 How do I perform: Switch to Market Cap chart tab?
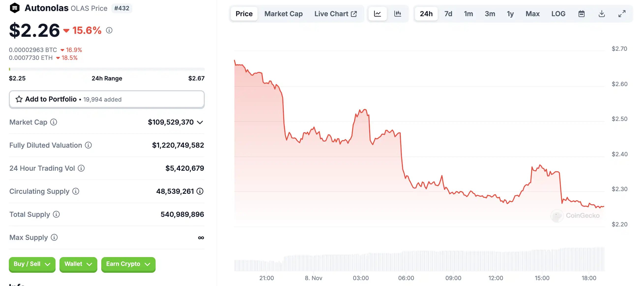(283, 14)
